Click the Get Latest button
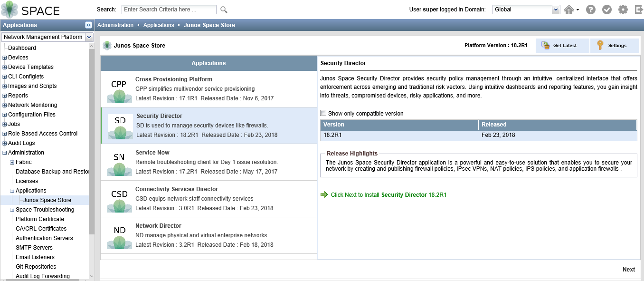 coord(562,46)
